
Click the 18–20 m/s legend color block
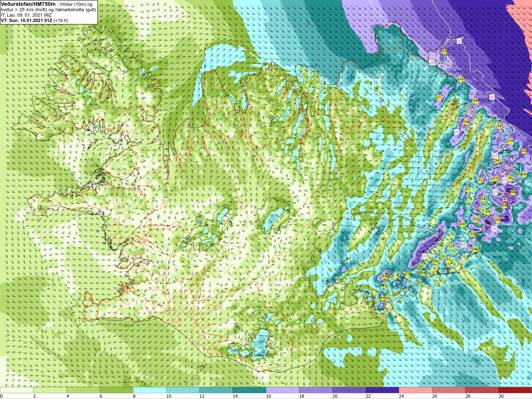pyautogui.click(x=316, y=390)
